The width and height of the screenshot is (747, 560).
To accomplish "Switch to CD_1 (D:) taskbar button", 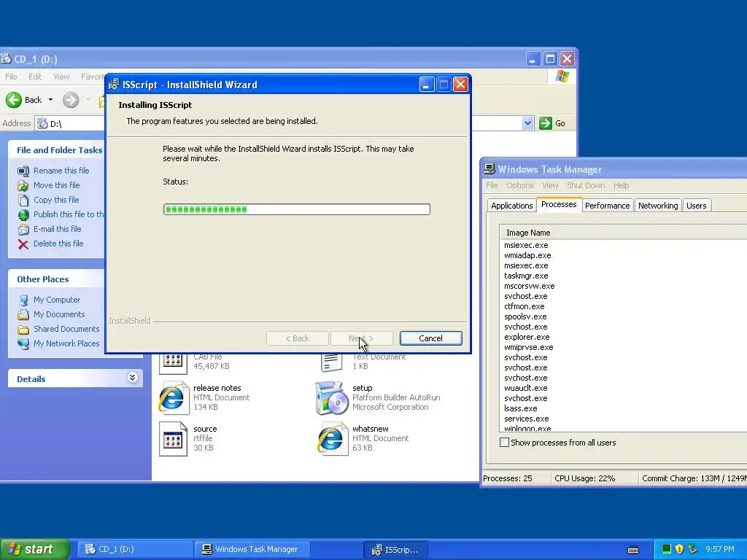I will (x=135, y=549).
